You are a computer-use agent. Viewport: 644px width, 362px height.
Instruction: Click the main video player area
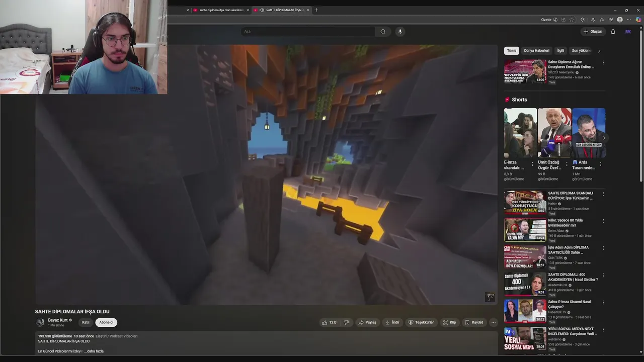(x=266, y=174)
